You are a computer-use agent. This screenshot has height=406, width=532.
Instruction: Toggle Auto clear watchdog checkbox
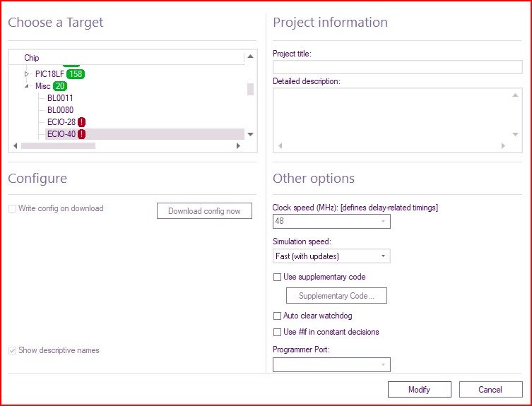[277, 316]
